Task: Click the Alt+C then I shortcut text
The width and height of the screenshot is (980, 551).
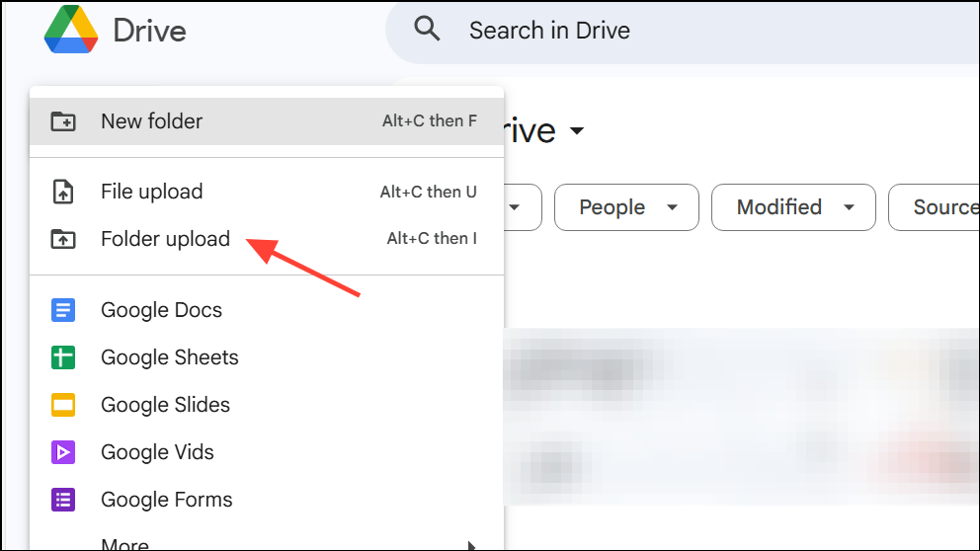Action: (432, 238)
